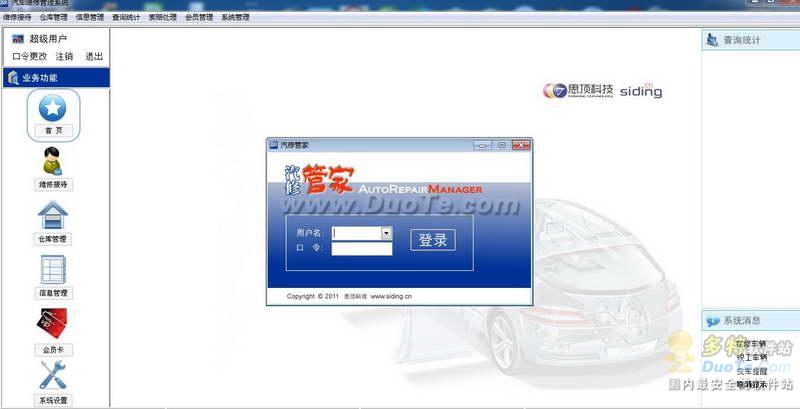Click the 口令更改 link
Viewport: 800px width, 409px height.
(x=30, y=57)
